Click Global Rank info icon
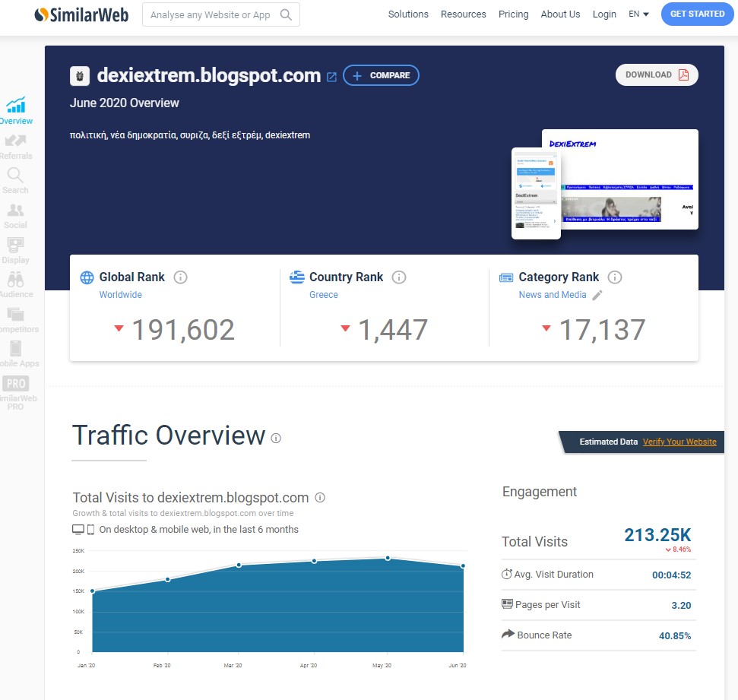The image size is (738, 700). click(x=180, y=277)
